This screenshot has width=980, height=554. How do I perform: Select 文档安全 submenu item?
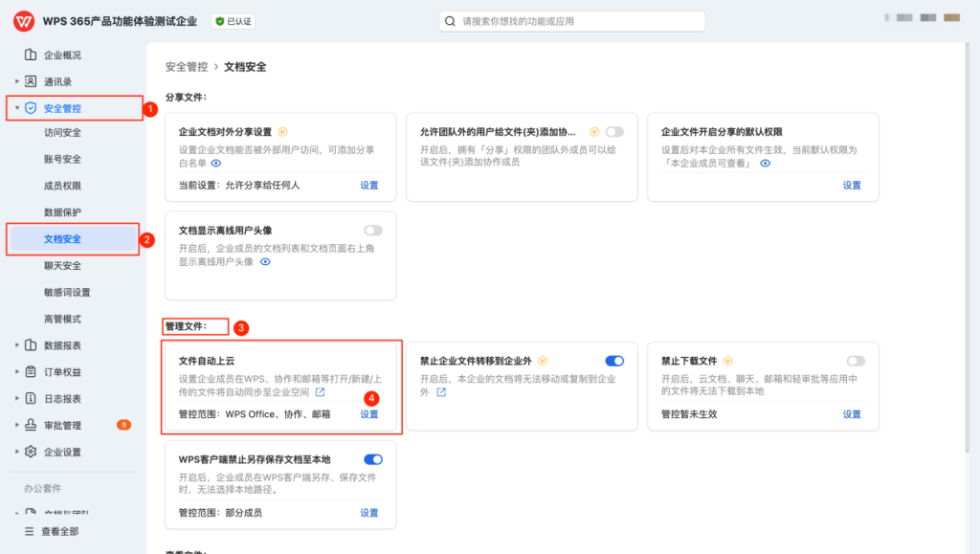(x=74, y=239)
